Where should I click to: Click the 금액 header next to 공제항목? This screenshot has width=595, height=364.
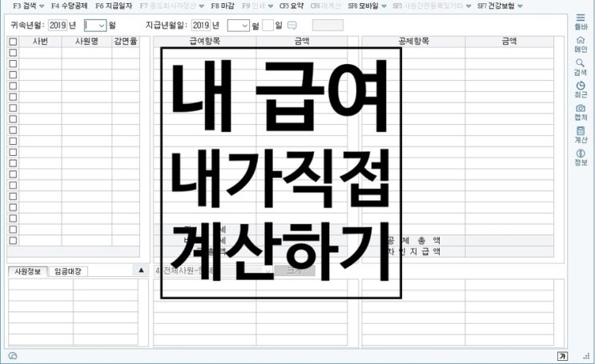509,42
